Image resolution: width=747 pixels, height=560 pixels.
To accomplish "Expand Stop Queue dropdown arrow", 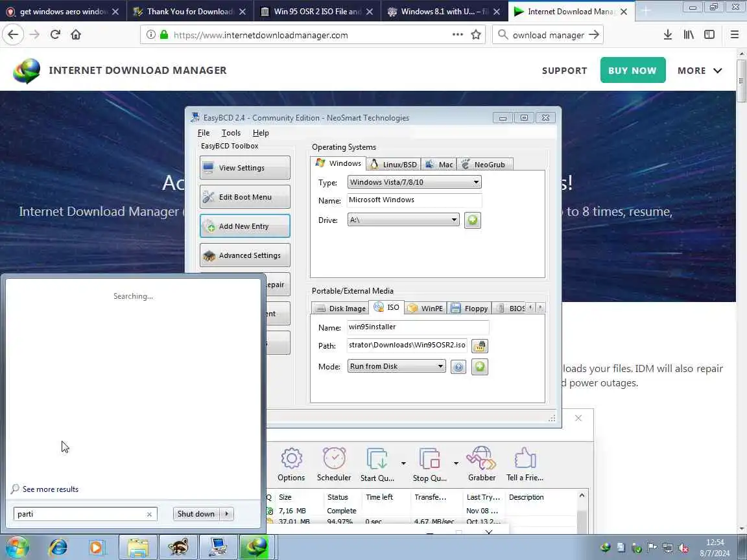I will (x=456, y=463).
